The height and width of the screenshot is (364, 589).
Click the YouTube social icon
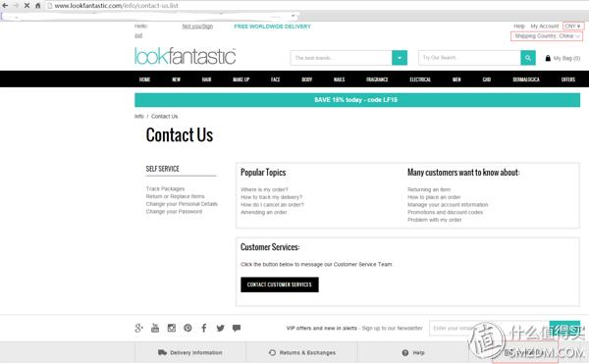click(x=155, y=328)
